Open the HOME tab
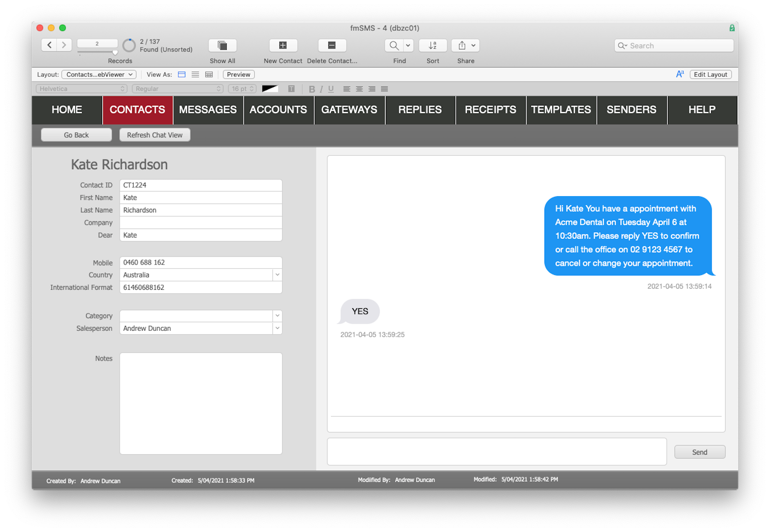Viewport: 770px width, 532px height. (x=67, y=110)
